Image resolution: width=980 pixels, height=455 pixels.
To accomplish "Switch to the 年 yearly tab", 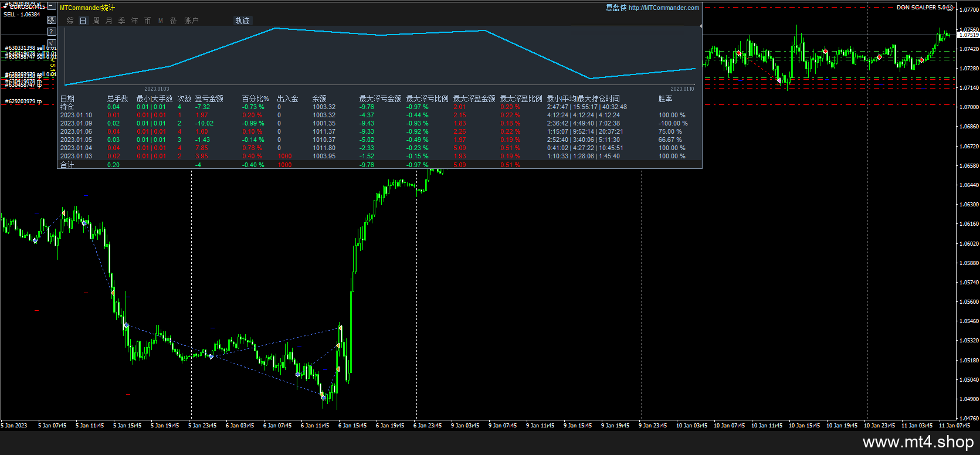I will pyautogui.click(x=135, y=21).
